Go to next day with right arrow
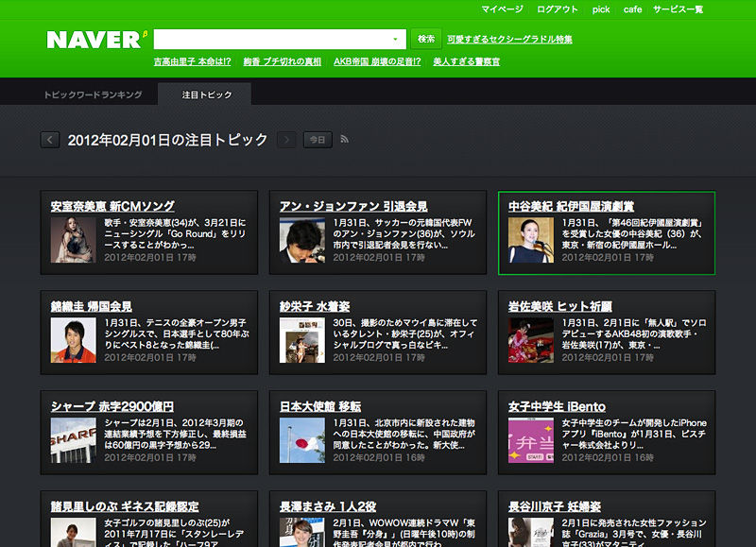This screenshot has height=547, width=756. tap(286, 140)
